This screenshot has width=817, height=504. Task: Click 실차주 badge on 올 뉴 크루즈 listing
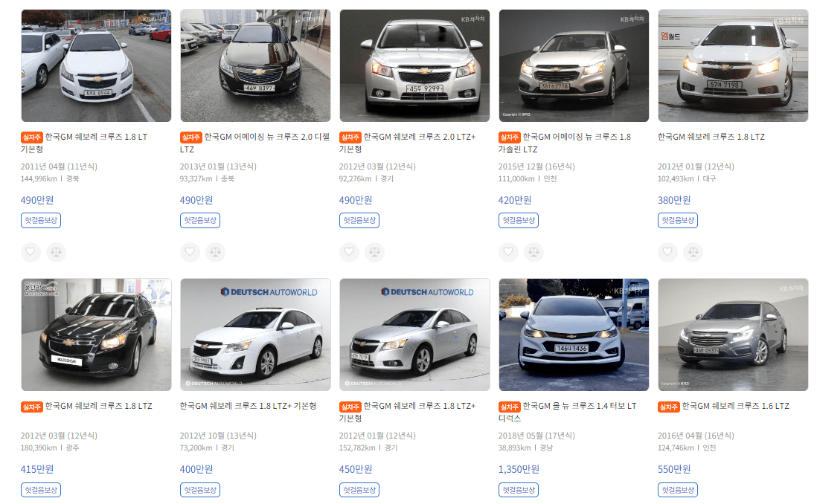pyautogui.click(x=510, y=407)
